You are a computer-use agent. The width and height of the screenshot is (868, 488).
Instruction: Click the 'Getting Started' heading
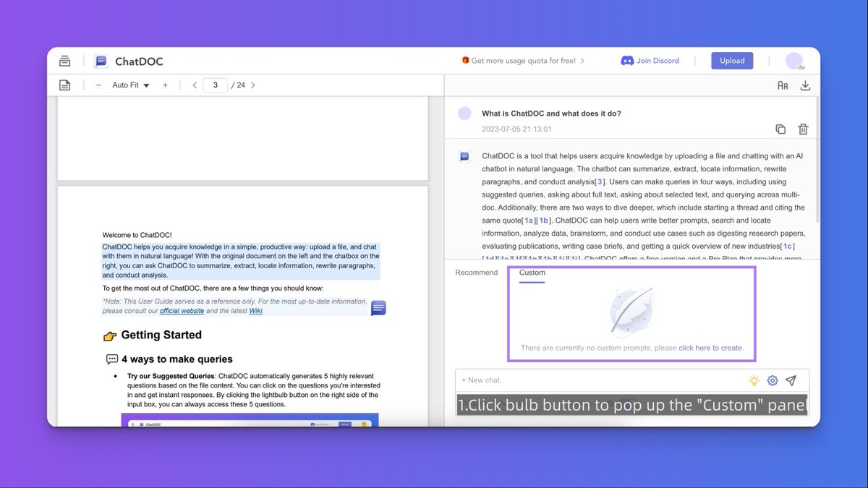pyautogui.click(x=161, y=335)
